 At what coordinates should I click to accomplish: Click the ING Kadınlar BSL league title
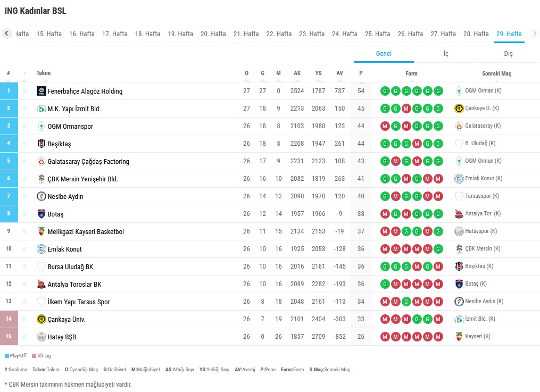click(35, 11)
